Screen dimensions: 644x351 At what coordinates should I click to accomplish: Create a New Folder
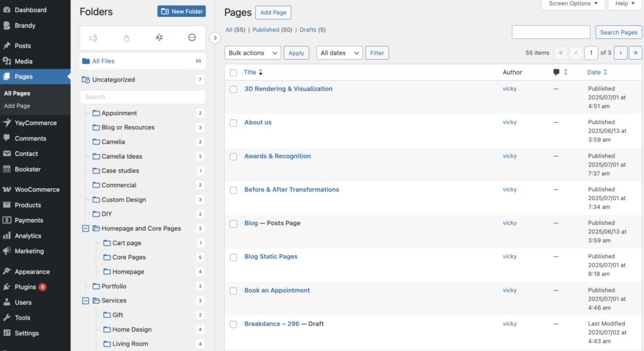click(182, 11)
